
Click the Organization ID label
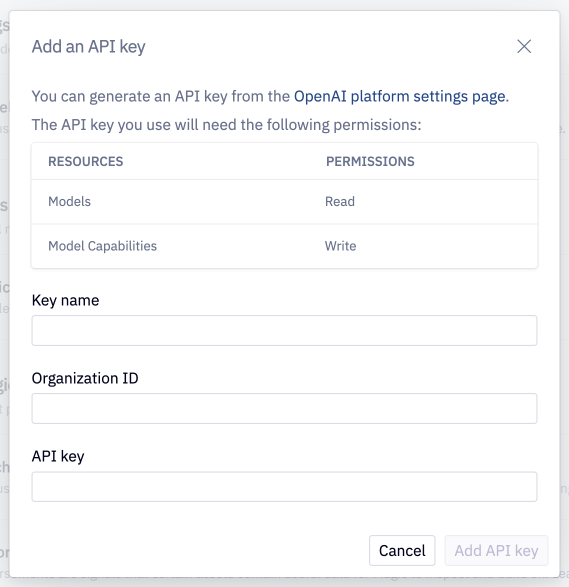tap(85, 378)
